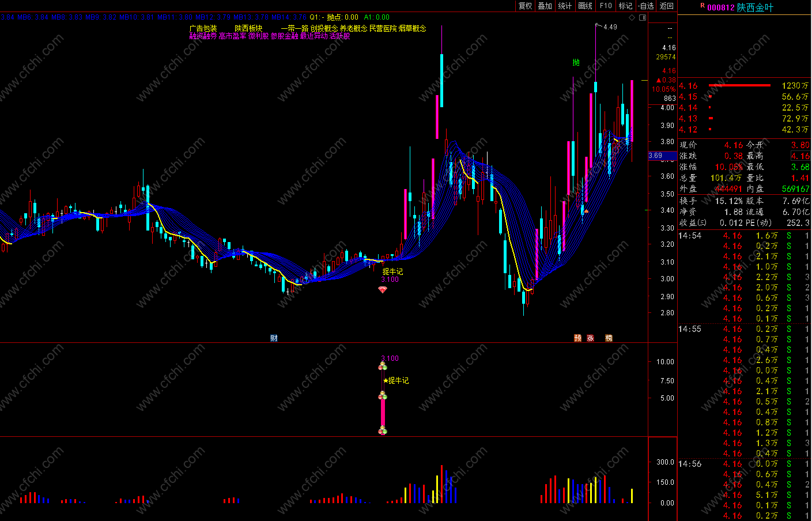Click the 最高 4.16 boxed value
Image resolution: width=812 pixels, height=521 pixels.
pos(800,156)
